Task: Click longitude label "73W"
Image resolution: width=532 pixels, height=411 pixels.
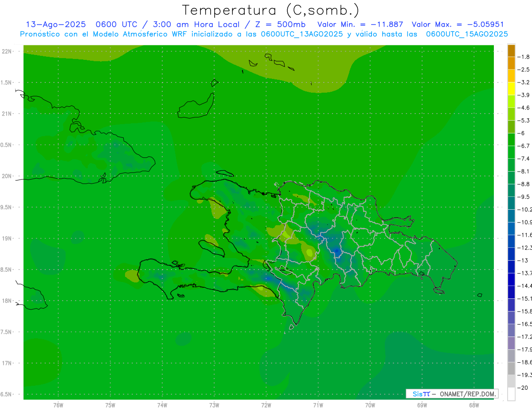Action: [x=214, y=405]
